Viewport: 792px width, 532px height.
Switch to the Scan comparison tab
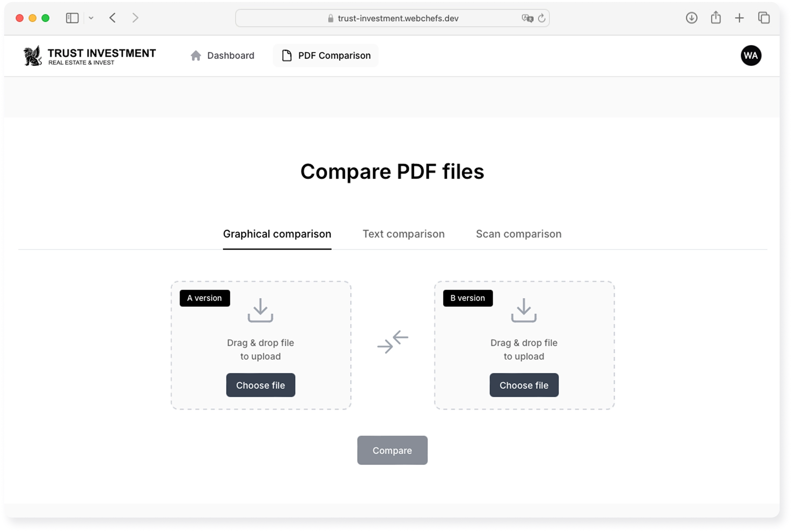click(518, 234)
